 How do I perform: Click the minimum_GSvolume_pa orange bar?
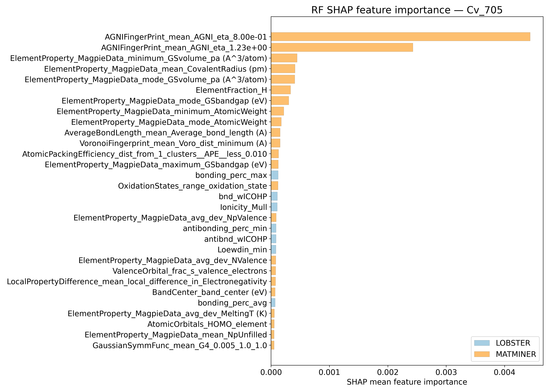[284, 58]
